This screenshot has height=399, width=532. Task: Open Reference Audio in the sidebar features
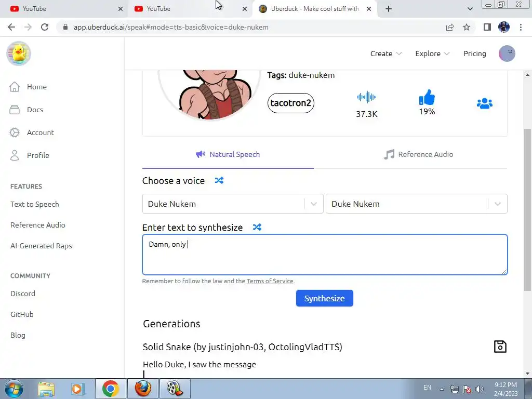click(37, 225)
